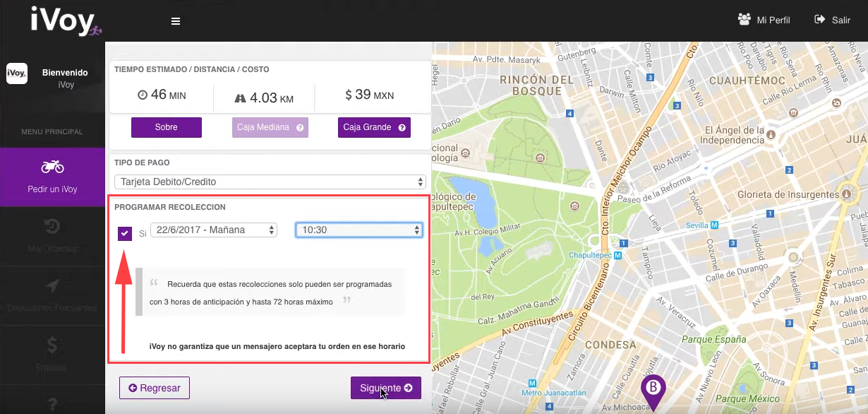Viewport: 868px width, 414px height.
Task: Click the Salir logout icon
Action: tap(820, 20)
